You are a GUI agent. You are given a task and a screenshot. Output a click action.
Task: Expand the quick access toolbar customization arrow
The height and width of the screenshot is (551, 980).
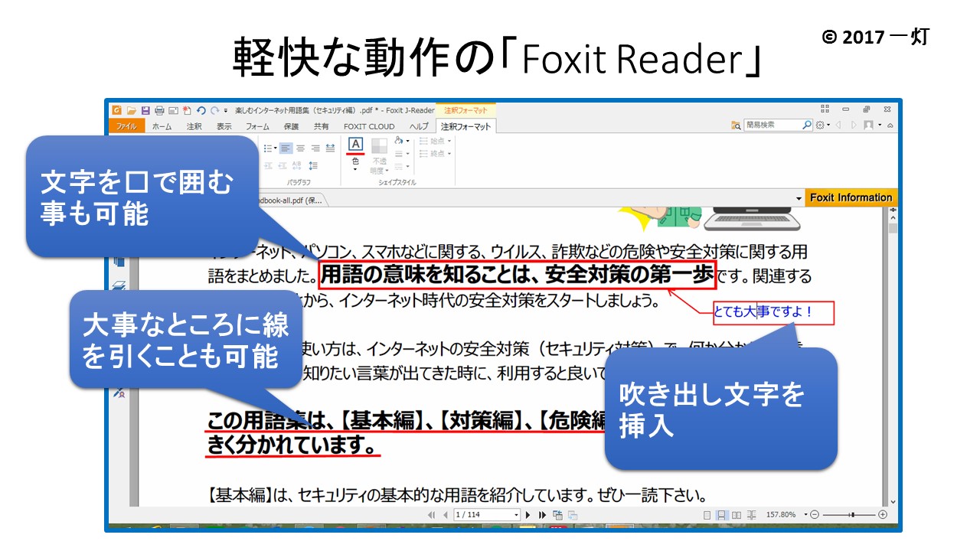(226, 111)
